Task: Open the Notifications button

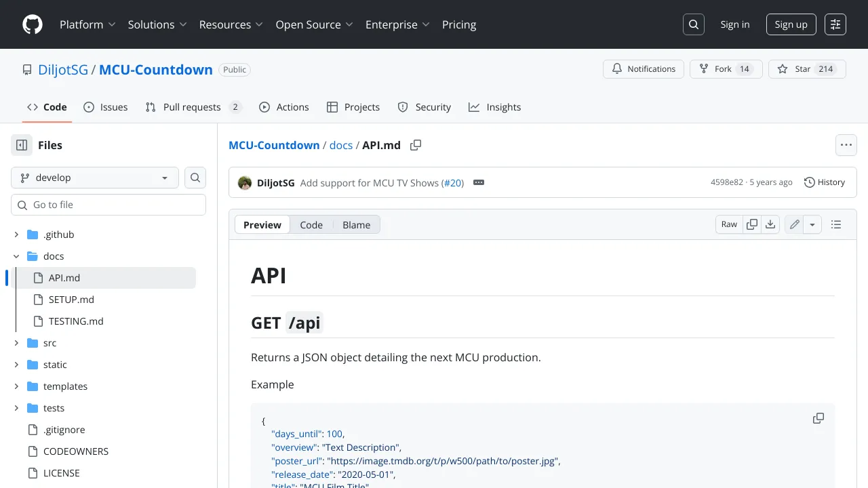Action: [x=644, y=69]
